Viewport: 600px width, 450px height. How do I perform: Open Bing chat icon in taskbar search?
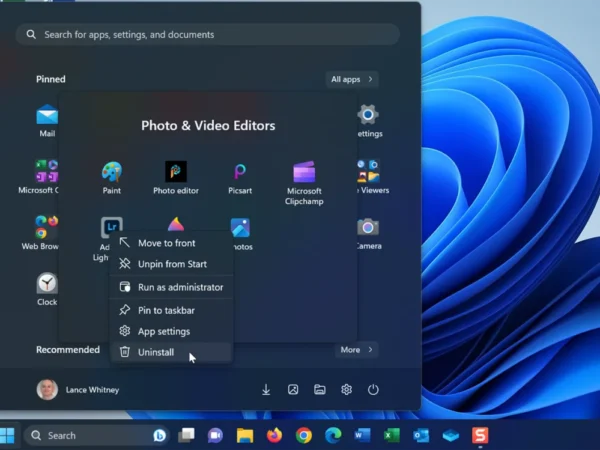[159, 435]
